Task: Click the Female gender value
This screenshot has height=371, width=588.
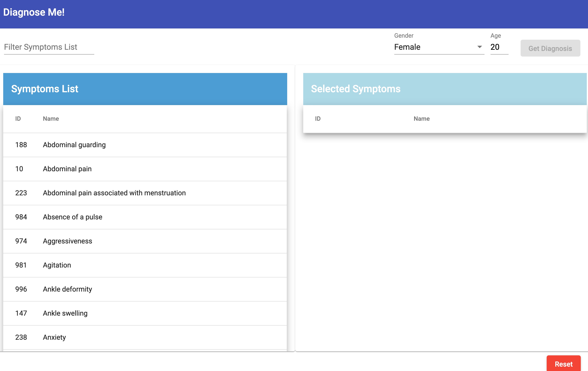Action: [407, 47]
